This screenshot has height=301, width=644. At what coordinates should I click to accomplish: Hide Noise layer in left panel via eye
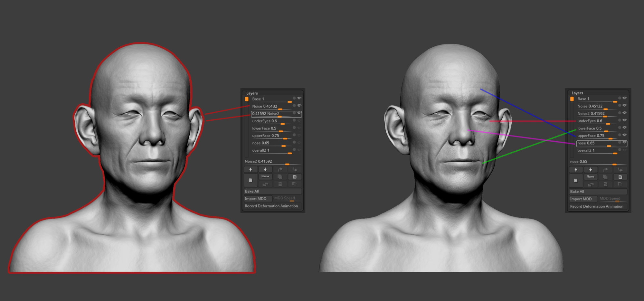click(299, 106)
